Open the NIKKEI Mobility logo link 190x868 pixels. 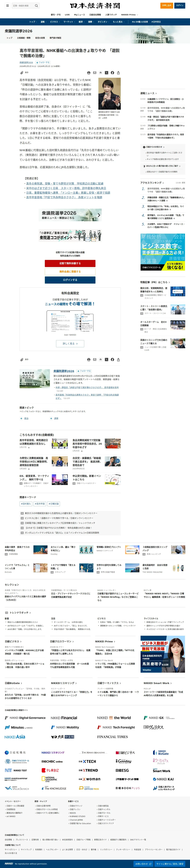point(65,727)
